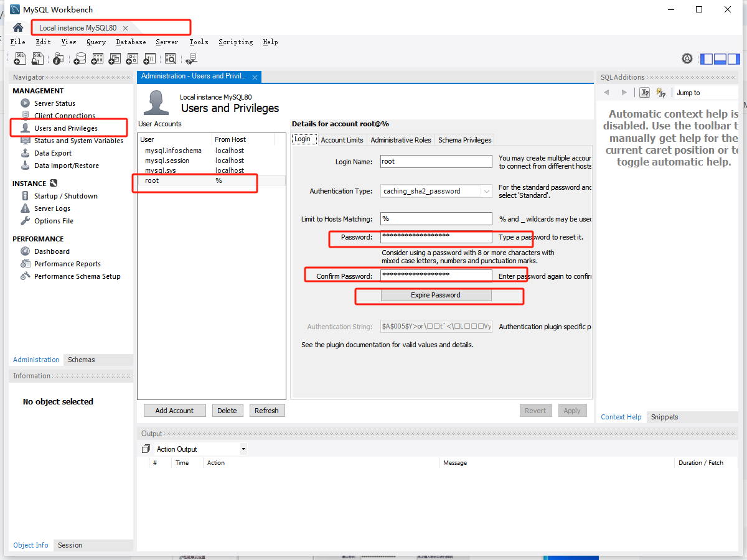Click the Add Account button
This screenshot has height=560, width=747.
(174, 411)
